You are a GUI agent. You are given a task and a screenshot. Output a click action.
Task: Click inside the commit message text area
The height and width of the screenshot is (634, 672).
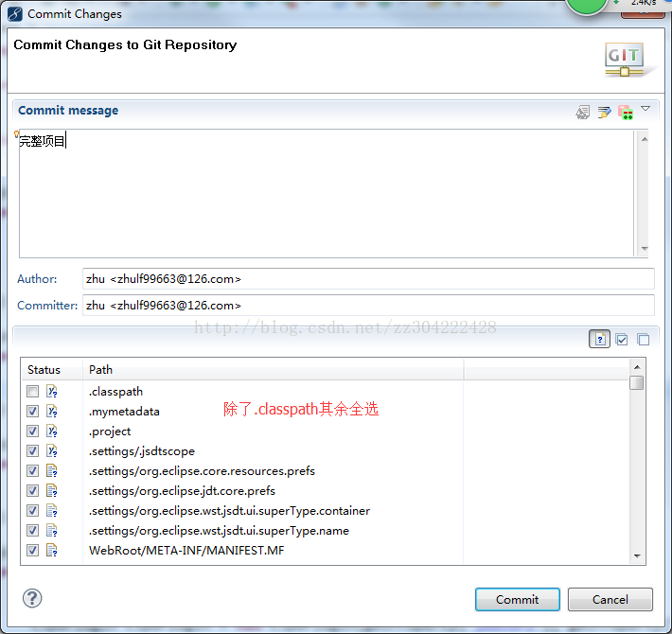pyautogui.click(x=326, y=193)
